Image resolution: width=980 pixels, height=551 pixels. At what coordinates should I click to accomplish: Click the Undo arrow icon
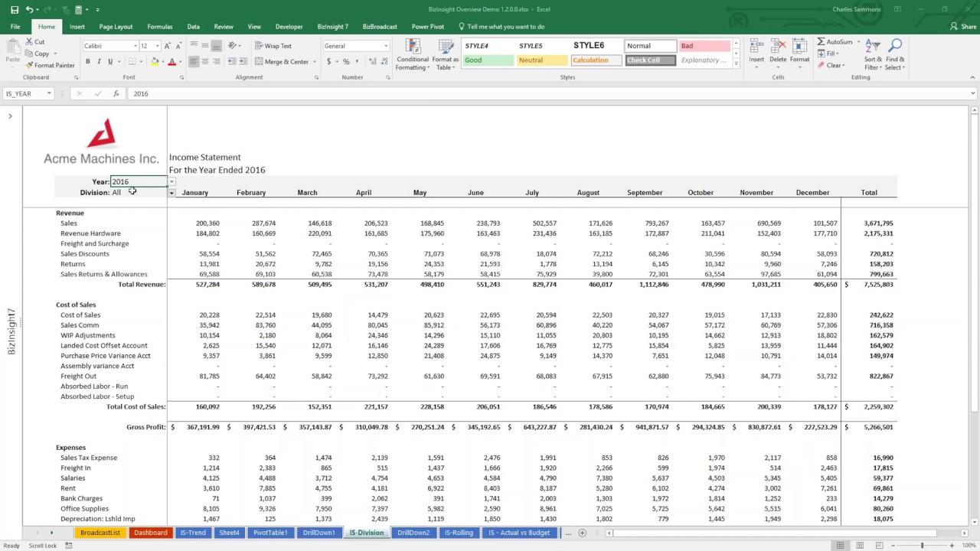29,9
